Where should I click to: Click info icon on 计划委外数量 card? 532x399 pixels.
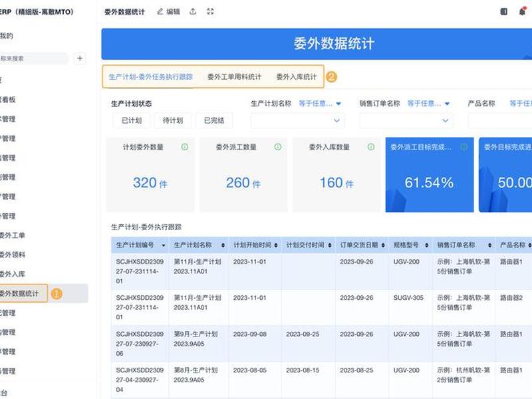coord(185,147)
